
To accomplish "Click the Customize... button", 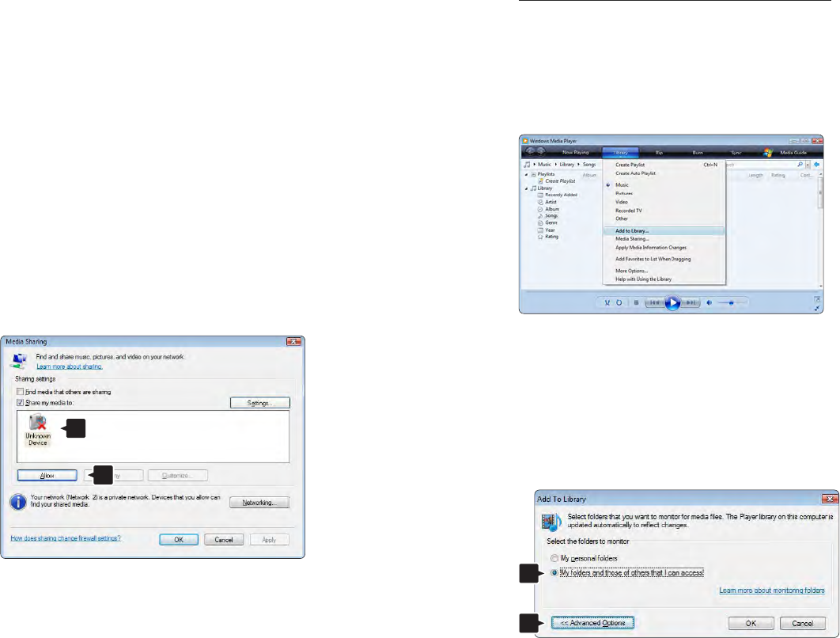I will coord(177,476).
